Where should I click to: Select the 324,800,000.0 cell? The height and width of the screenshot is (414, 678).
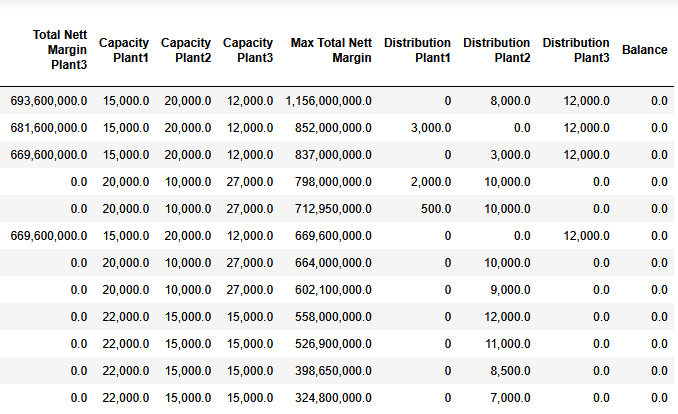coord(333,398)
